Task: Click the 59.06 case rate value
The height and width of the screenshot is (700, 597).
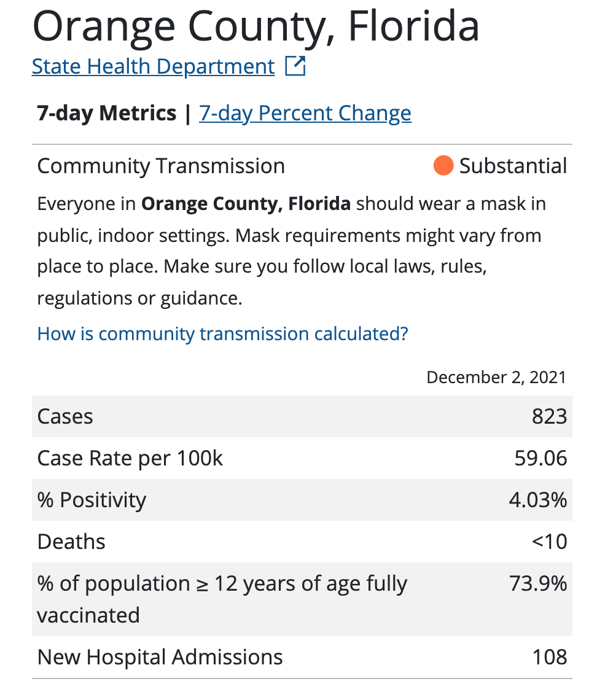Action: pyautogui.click(x=540, y=459)
